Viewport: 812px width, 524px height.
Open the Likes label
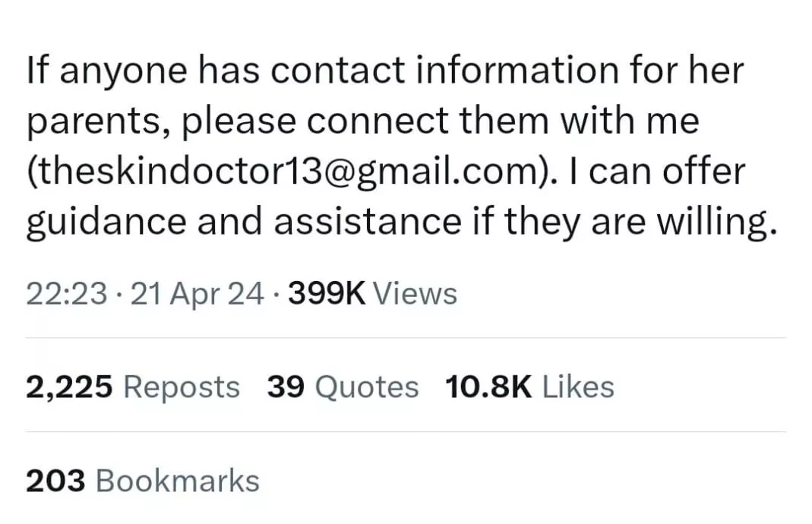click(x=579, y=387)
